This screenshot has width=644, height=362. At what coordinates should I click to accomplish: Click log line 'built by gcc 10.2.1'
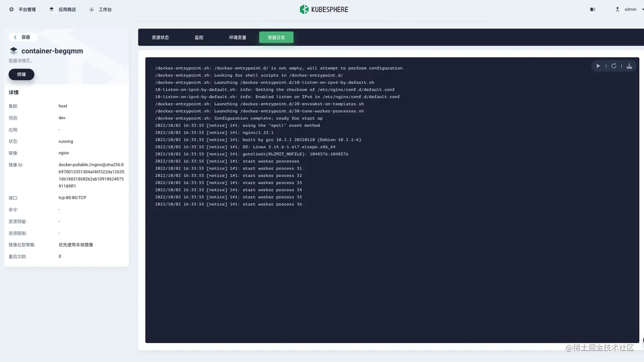point(258,140)
